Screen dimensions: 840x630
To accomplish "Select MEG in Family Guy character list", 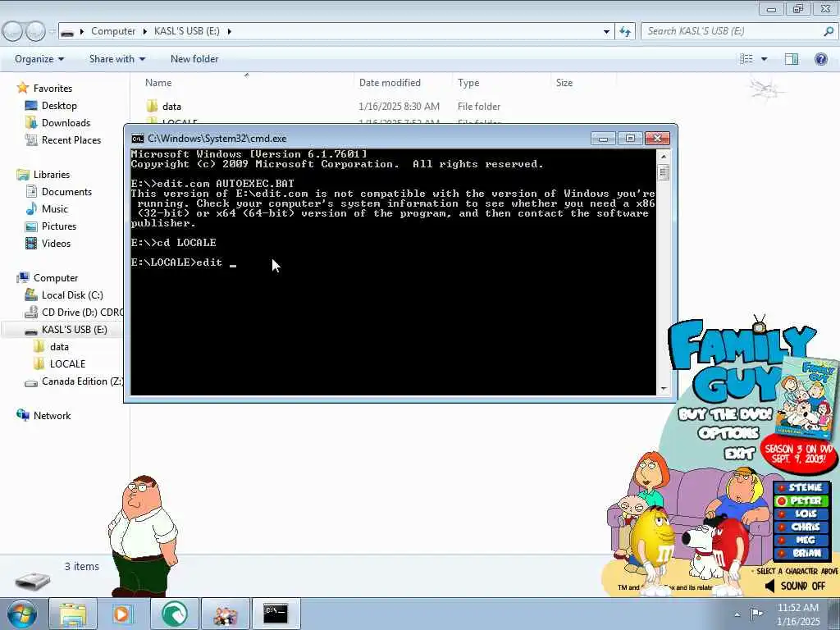I will [x=801, y=540].
